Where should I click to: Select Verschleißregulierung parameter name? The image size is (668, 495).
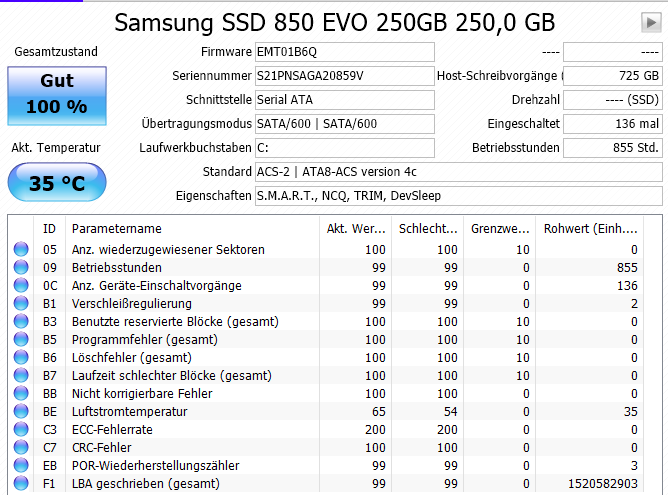point(132,303)
